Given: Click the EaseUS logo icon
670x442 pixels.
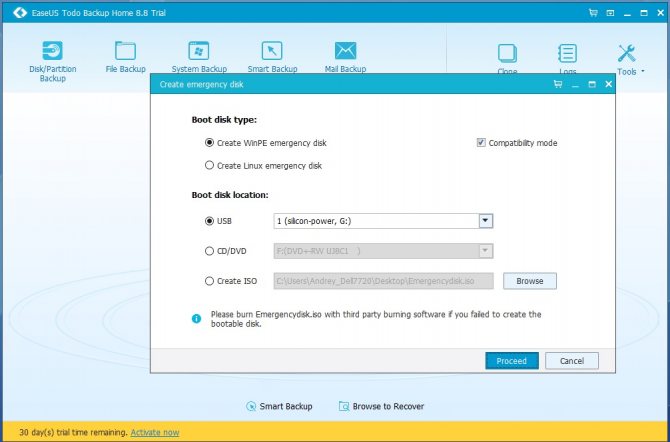Looking at the screenshot, I should (20, 13).
